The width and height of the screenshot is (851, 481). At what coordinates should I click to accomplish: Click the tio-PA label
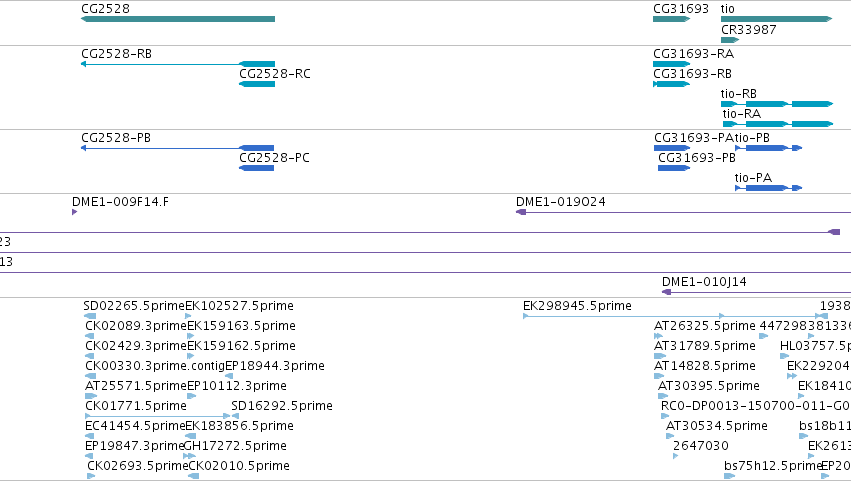[x=753, y=178]
